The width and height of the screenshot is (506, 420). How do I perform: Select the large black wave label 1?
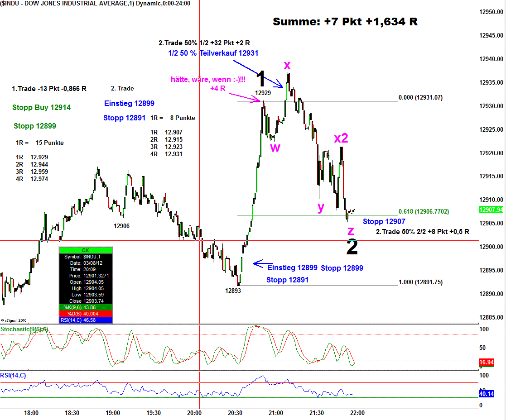click(x=260, y=79)
